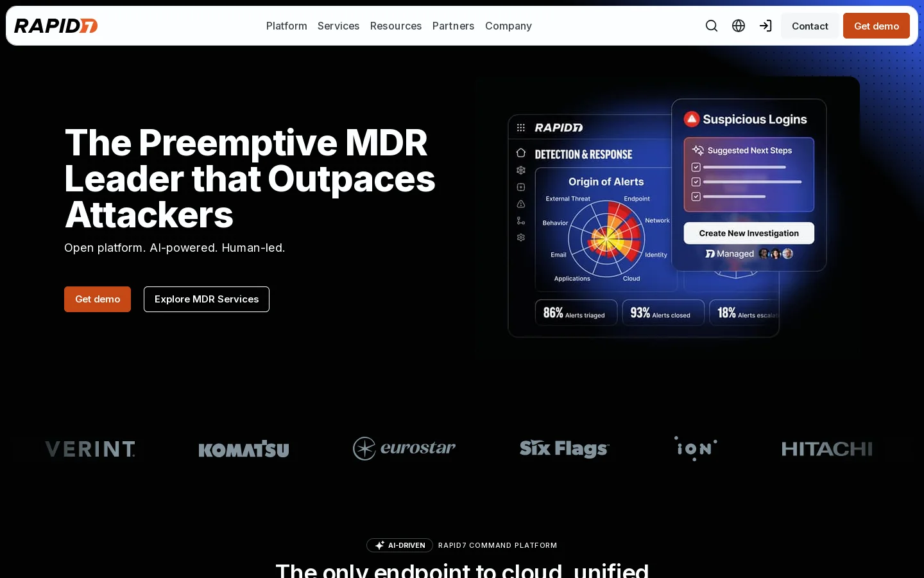This screenshot has height=578, width=924.
Task: Click the Suspicious Logins alert icon
Action: (692, 119)
